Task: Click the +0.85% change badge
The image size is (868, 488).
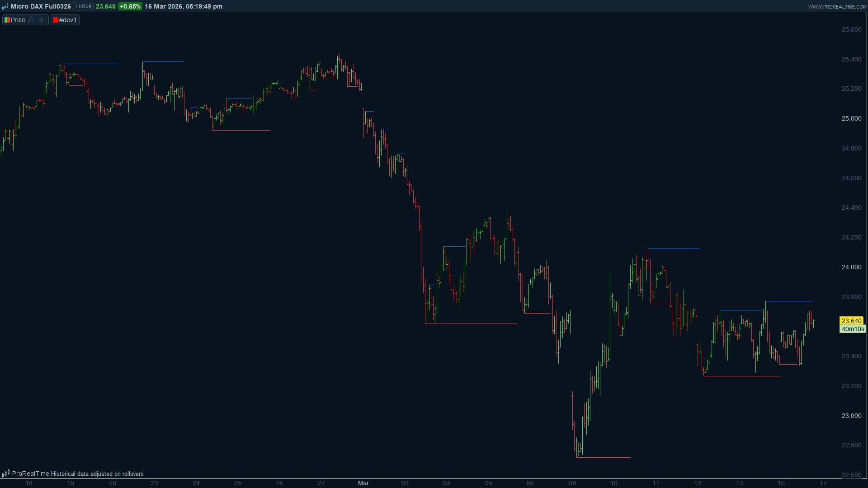Action: pyautogui.click(x=130, y=6)
